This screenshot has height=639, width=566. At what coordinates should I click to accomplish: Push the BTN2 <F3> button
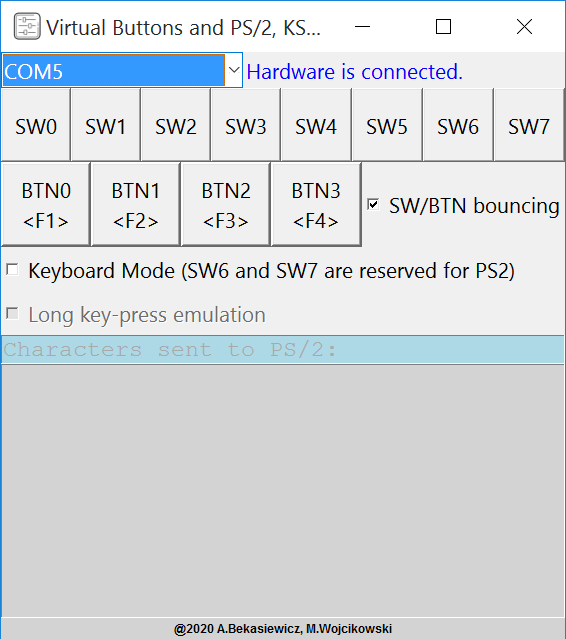(x=226, y=205)
